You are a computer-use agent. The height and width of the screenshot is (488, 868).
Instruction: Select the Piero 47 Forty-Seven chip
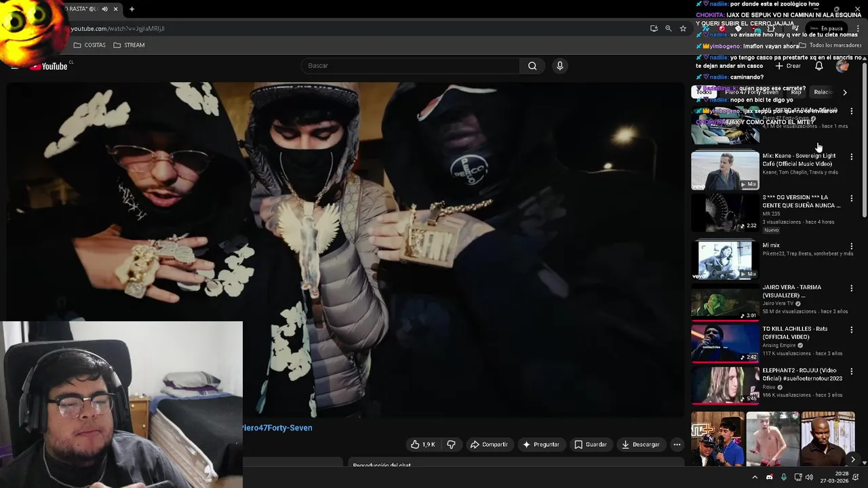click(x=751, y=92)
